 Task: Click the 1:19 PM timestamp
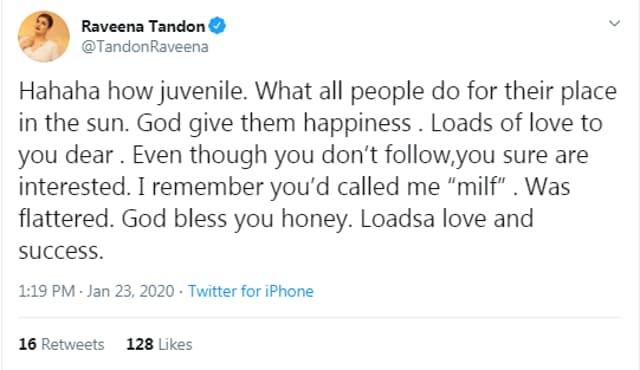coord(47,291)
